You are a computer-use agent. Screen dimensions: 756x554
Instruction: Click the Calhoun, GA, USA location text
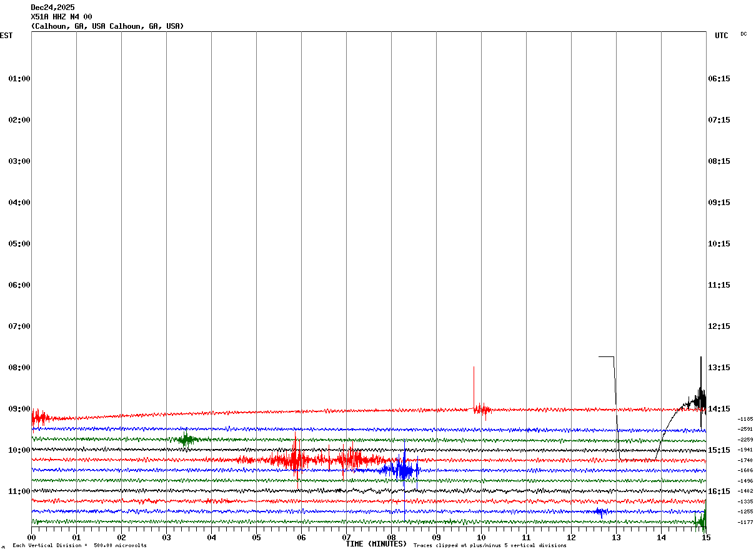point(107,26)
